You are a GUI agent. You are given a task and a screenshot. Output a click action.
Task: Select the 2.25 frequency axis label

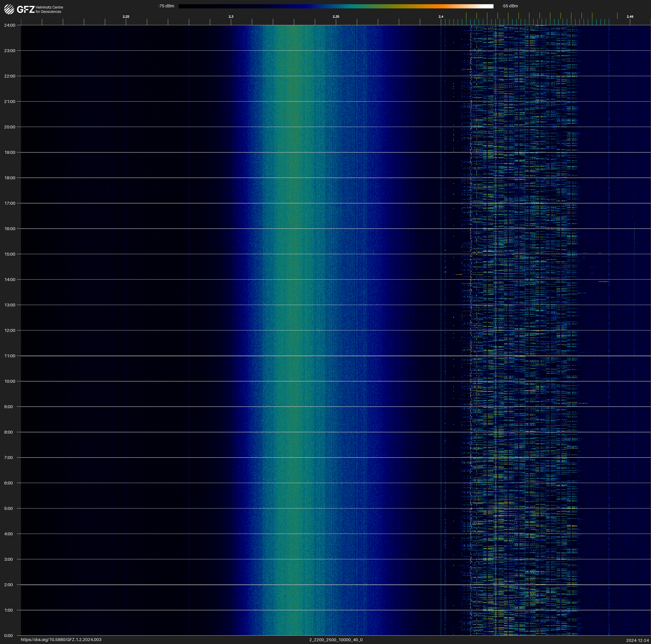[126, 17]
